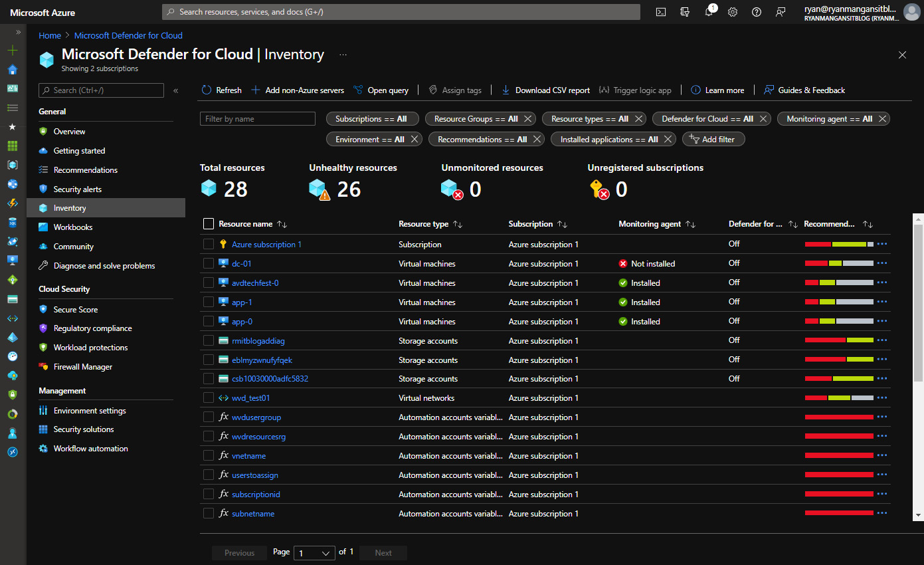This screenshot has height=565, width=924.
Task: Open Function App lightning icon in left rail
Action: [13, 203]
